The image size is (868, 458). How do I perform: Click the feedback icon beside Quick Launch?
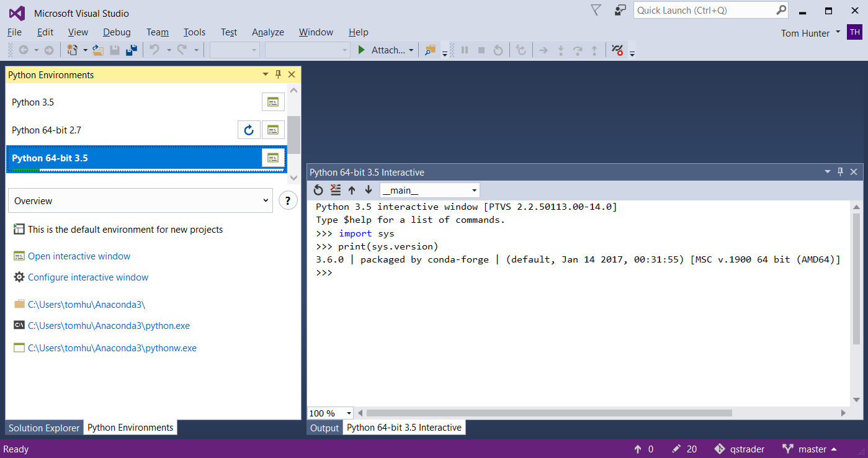point(620,10)
